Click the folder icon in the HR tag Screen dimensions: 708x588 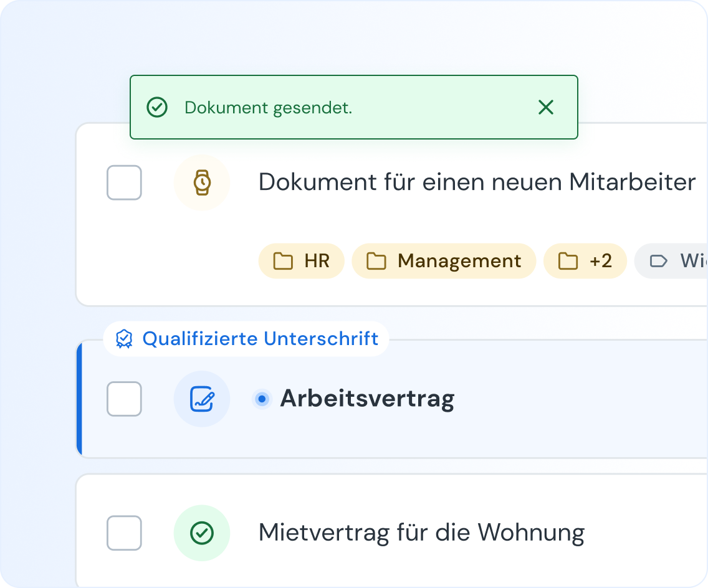coord(284,261)
